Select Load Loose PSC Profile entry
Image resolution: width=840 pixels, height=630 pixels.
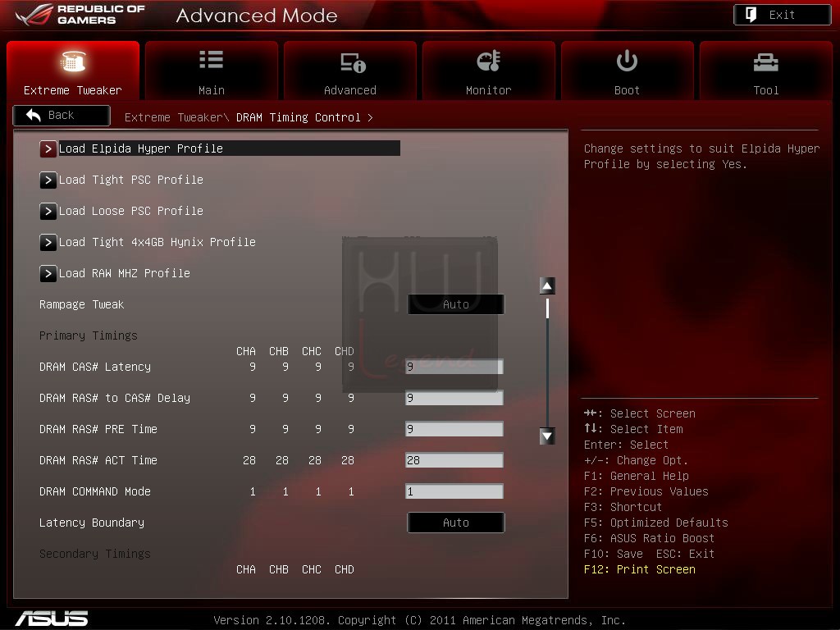130,211
